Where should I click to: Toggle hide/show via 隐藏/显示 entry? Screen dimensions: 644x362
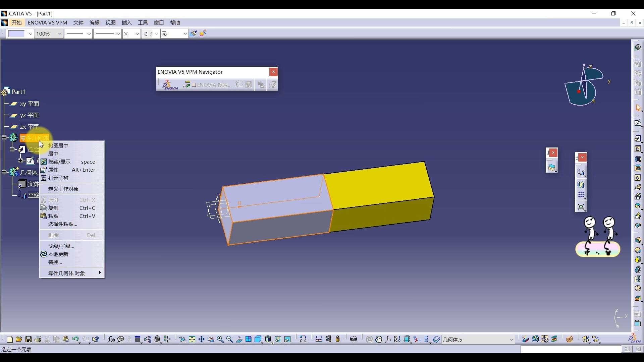coord(59,162)
